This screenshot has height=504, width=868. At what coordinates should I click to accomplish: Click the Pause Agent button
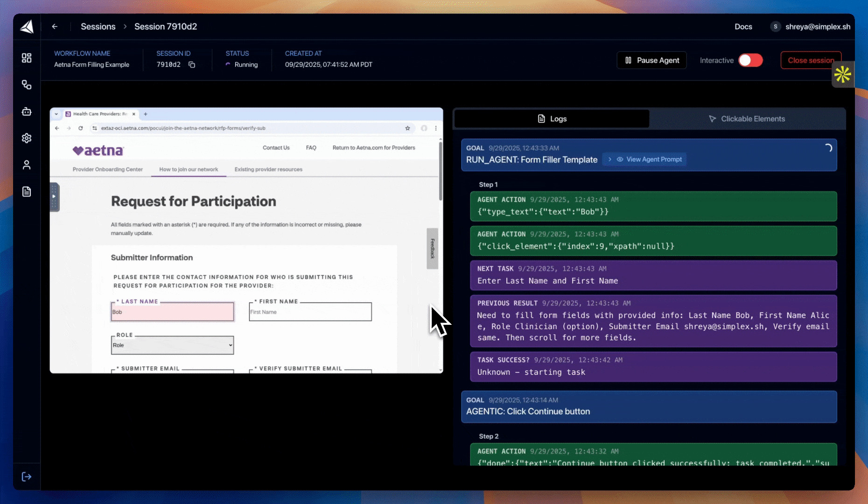pos(651,60)
